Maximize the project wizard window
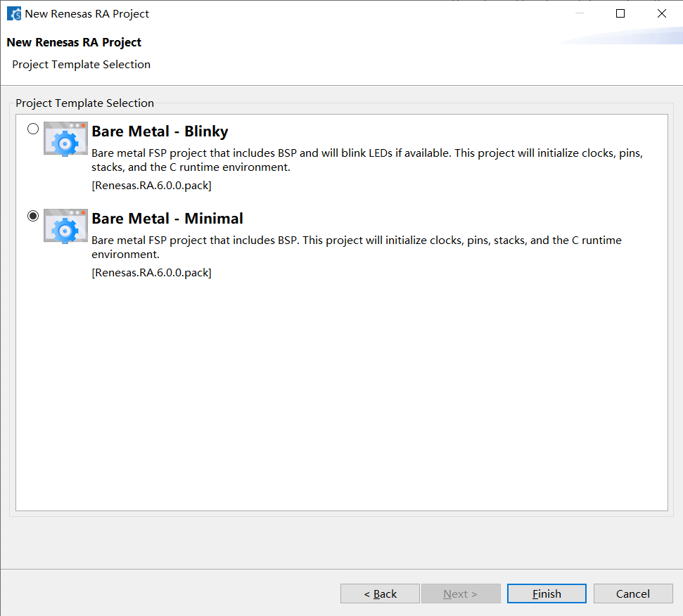The image size is (683, 616). pyautogui.click(x=620, y=13)
